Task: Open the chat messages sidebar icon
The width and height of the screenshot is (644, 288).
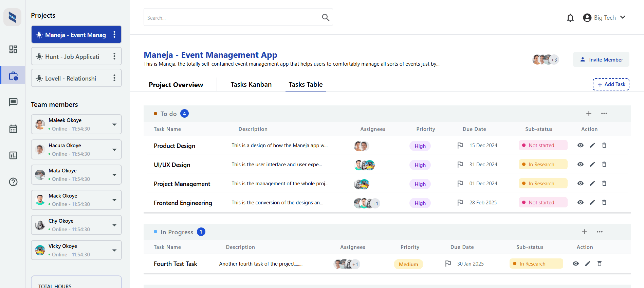Action: (x=13, y=102)
